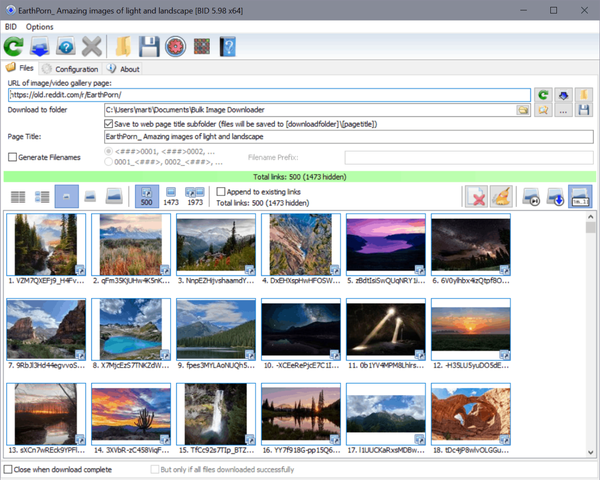Show the 1473 links filter button
The height and width of the screenshot is (480, 600).
pos(169,197)
